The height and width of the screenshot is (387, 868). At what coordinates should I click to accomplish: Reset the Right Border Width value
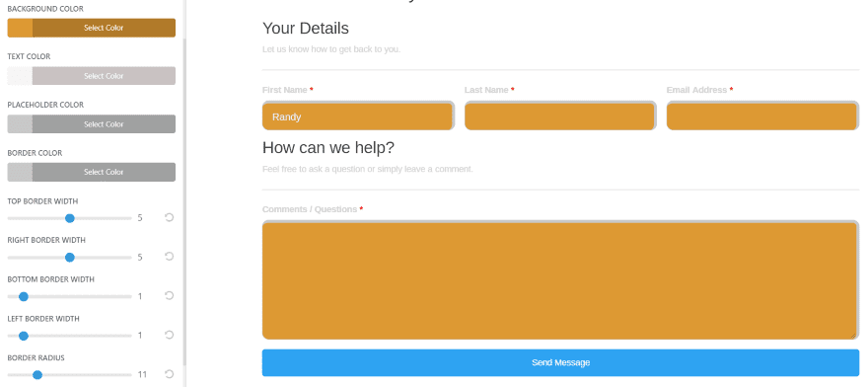(x=170, y=256)
